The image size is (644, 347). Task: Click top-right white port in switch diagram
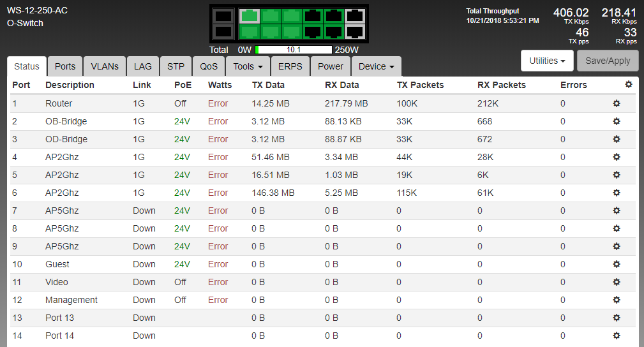[354, 16]
